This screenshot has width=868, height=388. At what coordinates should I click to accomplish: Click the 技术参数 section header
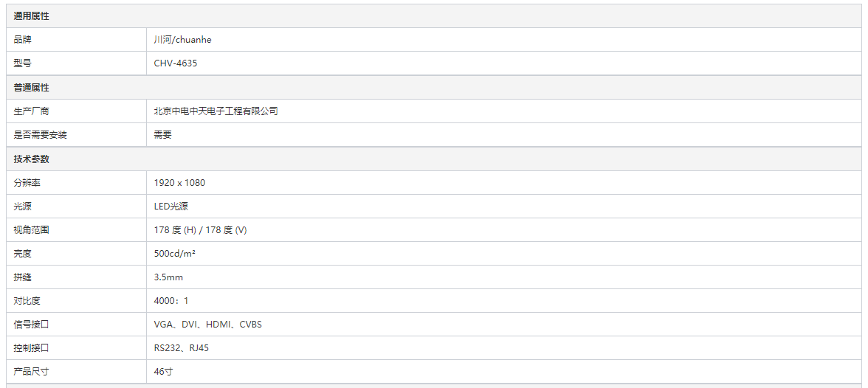[x=434, y=159]
